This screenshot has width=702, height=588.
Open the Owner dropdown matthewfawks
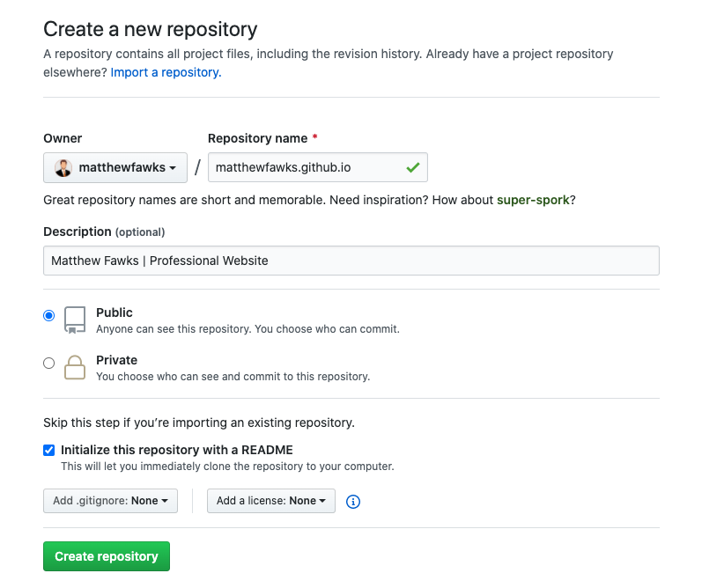115,168
